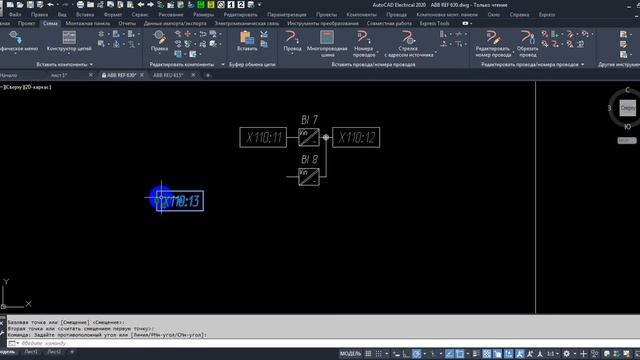Add a new drawing tab with plus
This screenshot has width=640, height=360.
coord(208,75)
